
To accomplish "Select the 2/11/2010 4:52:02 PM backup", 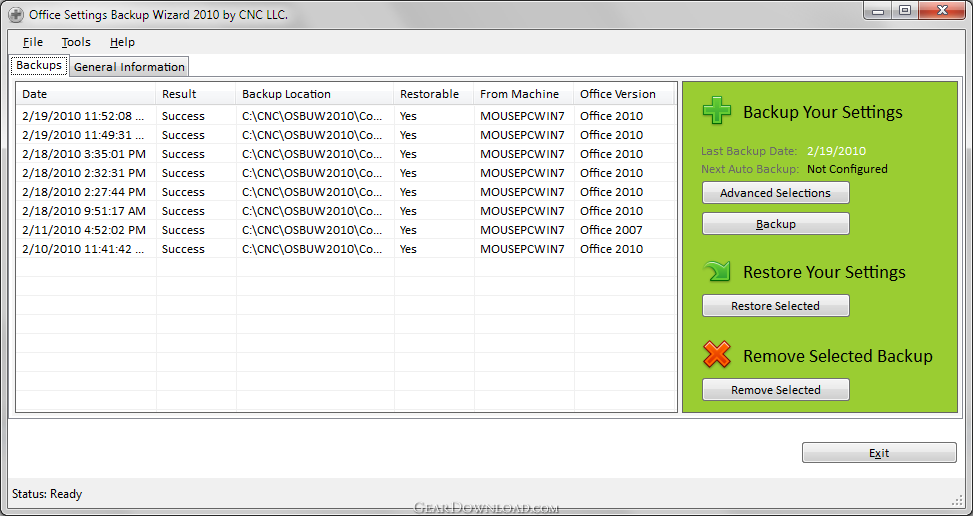I will 346,230.
